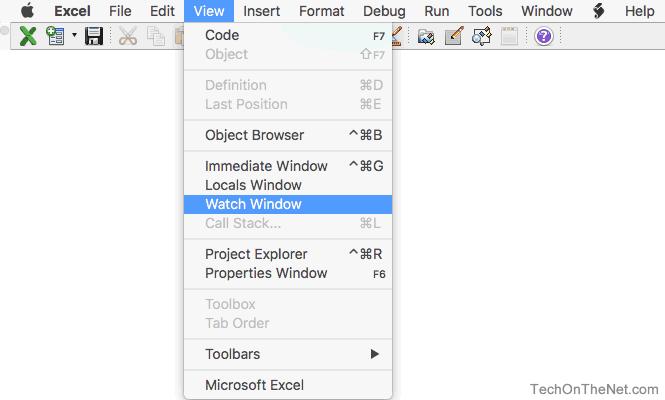The width and height of the screenshot is (665, 400).
Task: Open the File menu
Action: [x=120, y=11]
